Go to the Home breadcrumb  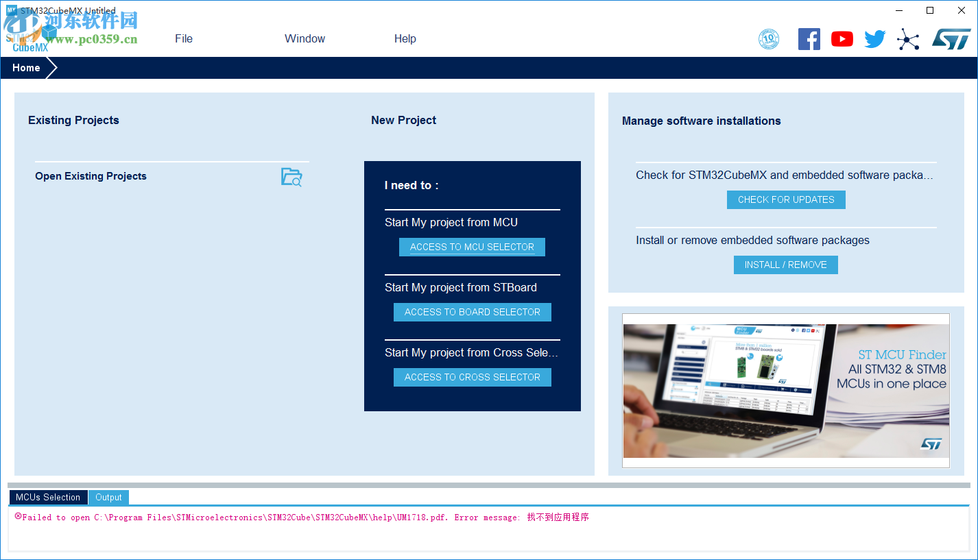(26, 68)
